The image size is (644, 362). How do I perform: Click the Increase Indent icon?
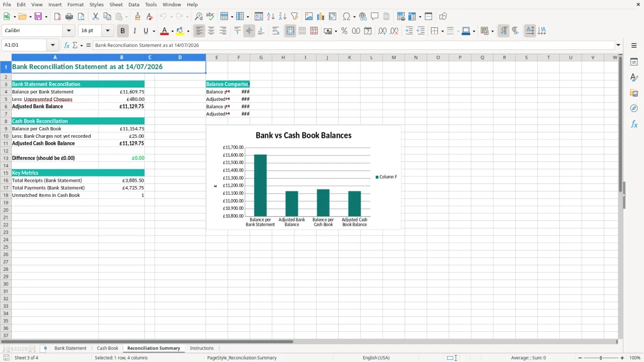coord(409,31)
